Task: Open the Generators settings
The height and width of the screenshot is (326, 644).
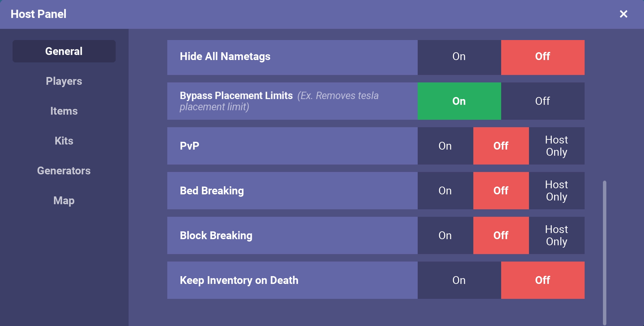Action: [63, 171]
